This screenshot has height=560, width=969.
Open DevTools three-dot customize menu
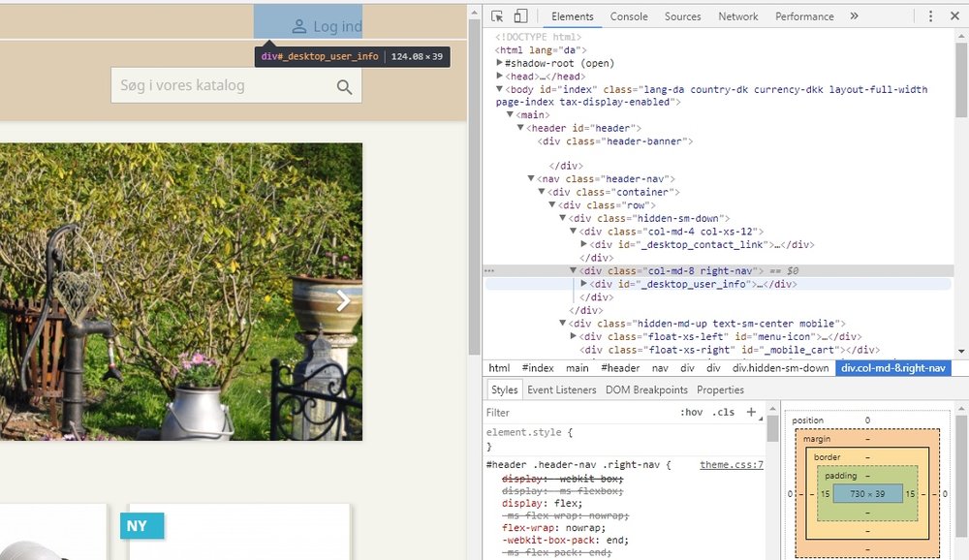point(930,16)
